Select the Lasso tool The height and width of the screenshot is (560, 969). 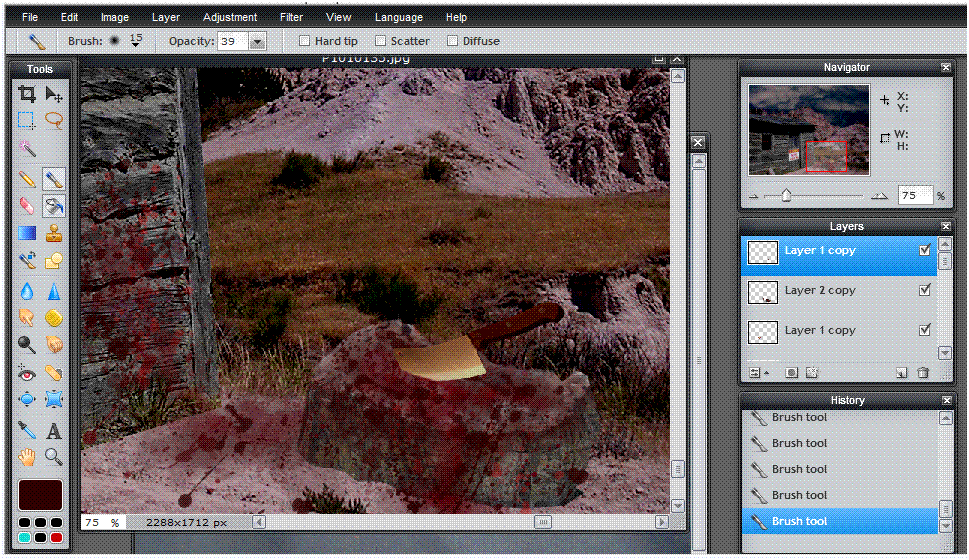click(54, 121)
